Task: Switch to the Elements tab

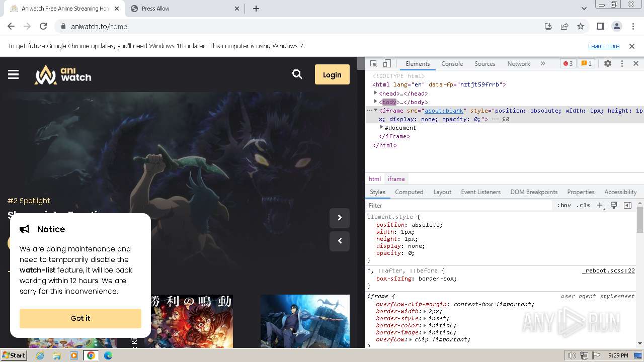Action: (418, 64)
